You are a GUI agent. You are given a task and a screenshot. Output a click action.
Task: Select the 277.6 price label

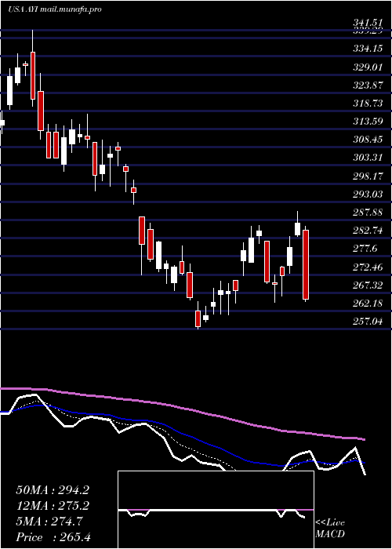[x=365, y=249]
